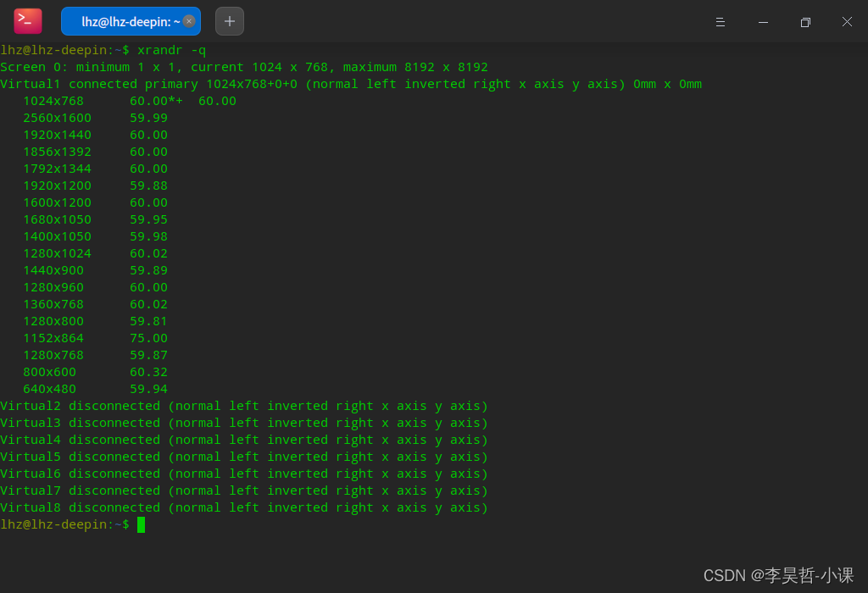This screenshot has height=593, width=868.
Task: Click the 60.32 refresh rate value
Action: pyautogui.click(x=148, y=372)
